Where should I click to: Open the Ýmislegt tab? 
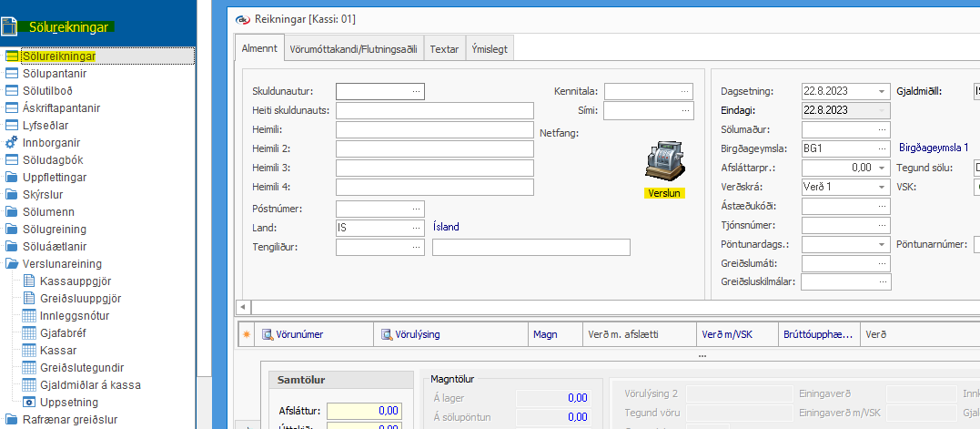[490, 48]
